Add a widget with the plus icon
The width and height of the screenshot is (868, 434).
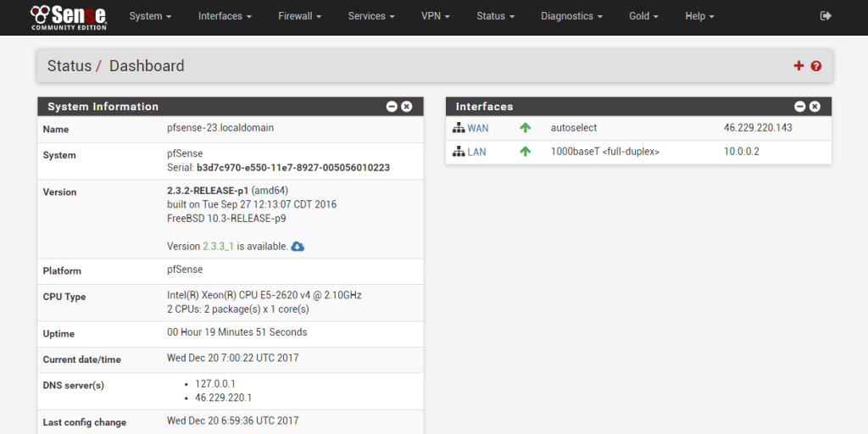coord(798,66)
